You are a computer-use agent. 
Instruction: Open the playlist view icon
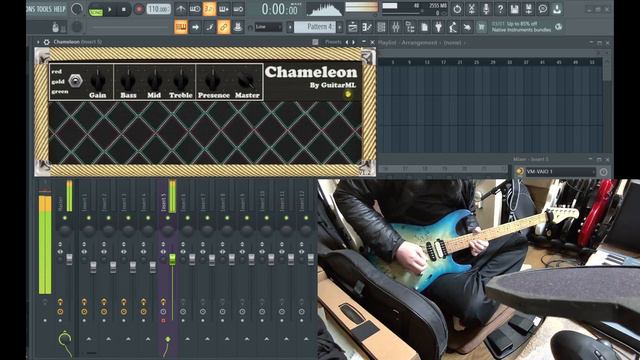pos(353,27)
